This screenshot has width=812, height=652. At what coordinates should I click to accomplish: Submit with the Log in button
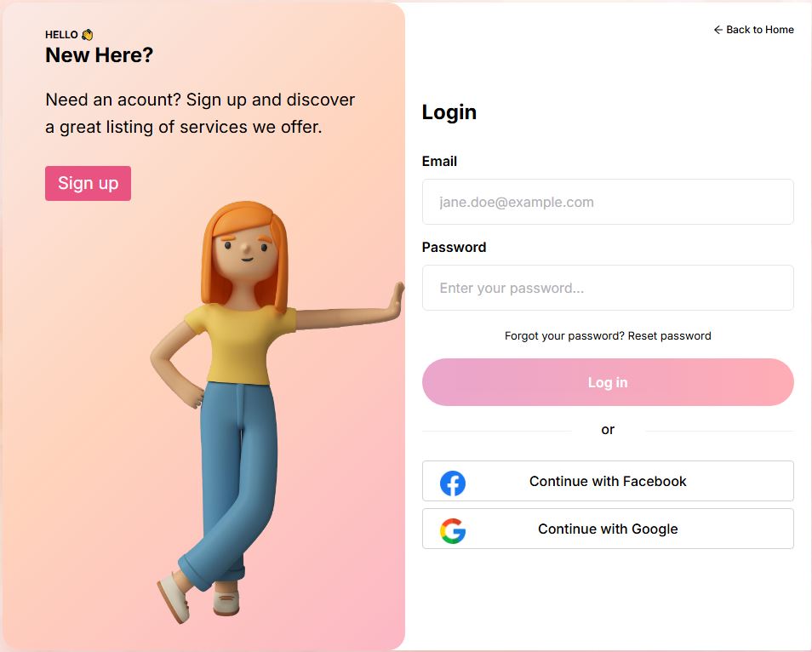[x=608, y=382]
